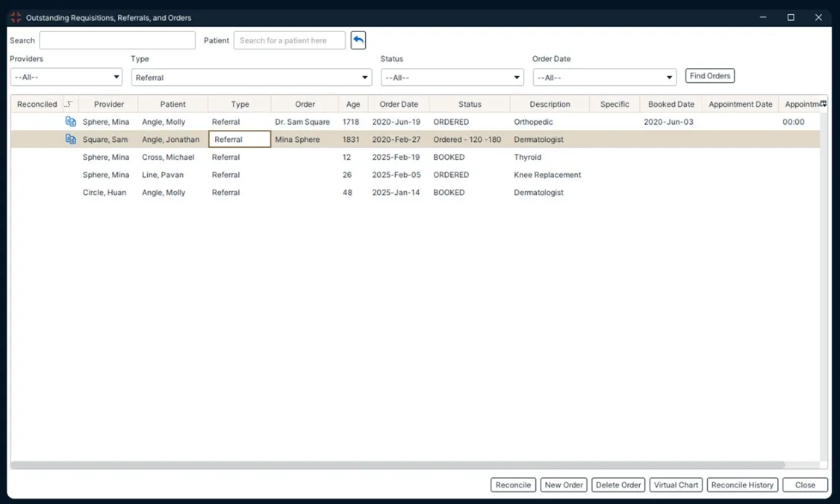Open the Order Date dropdown
The height and width of the screenshot is (504, 840).
[x=605, y=76]
